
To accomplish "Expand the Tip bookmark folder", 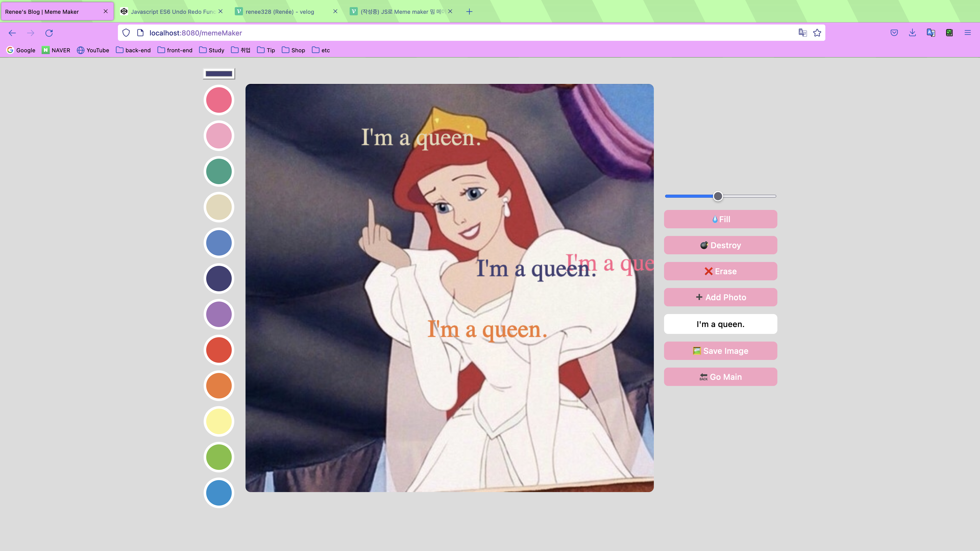I will [266, 50].
